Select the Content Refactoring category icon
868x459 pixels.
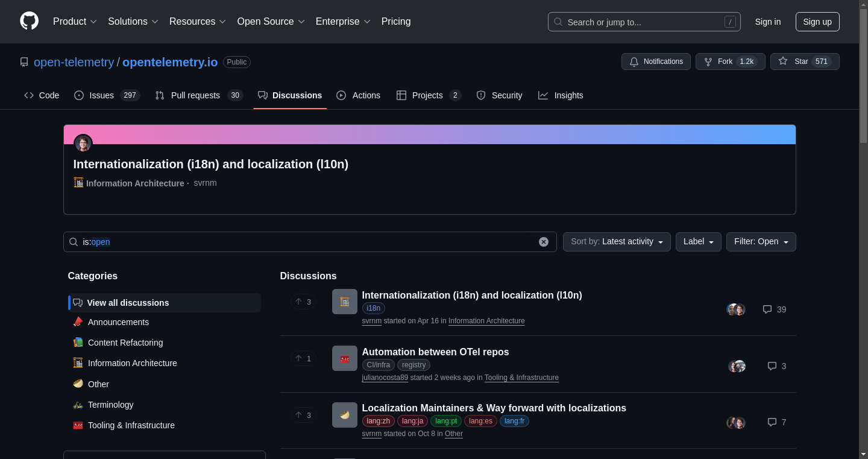pyautogui.click(x=78, y=343)
